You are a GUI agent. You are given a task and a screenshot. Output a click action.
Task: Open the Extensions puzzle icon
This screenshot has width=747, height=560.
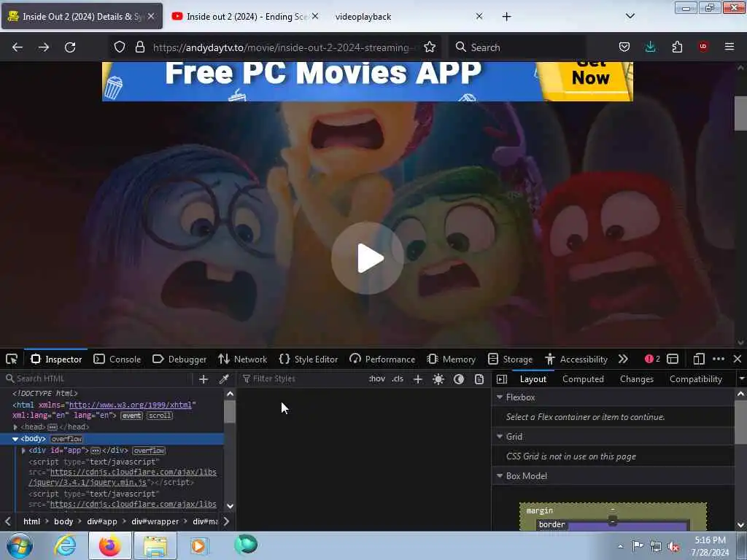[x=677, y=47]
